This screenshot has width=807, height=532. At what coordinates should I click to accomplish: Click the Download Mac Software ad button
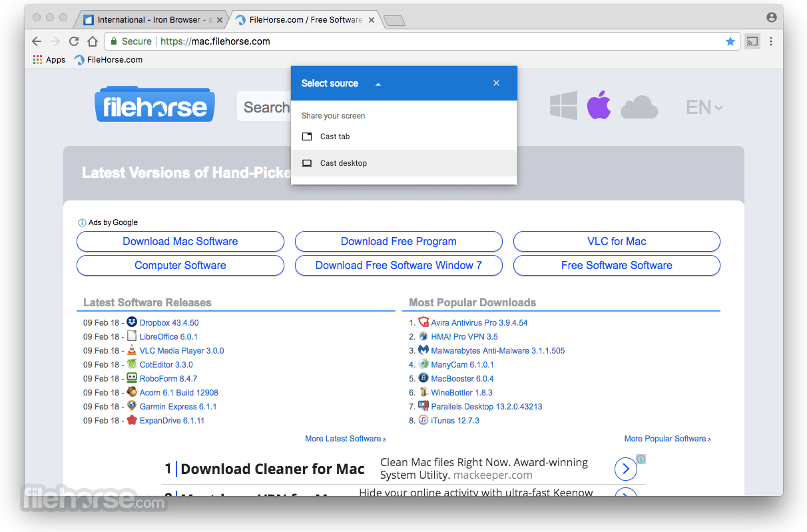(x=180, y=241)
